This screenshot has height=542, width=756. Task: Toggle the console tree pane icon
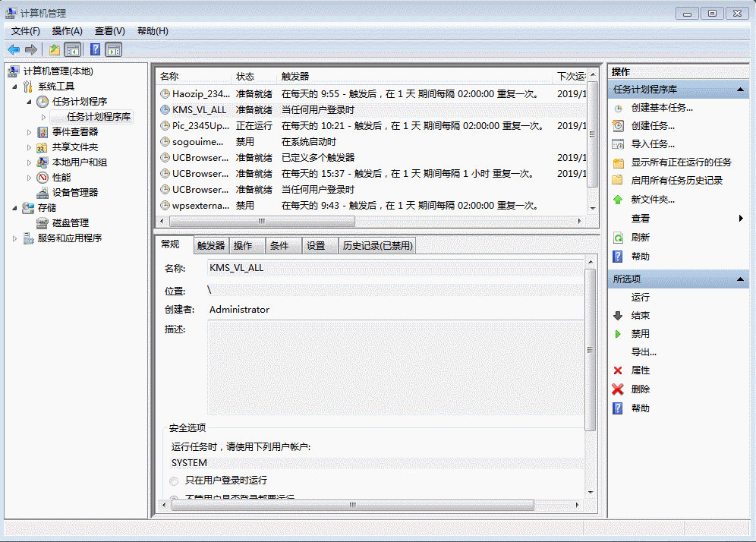click(73, 49)
